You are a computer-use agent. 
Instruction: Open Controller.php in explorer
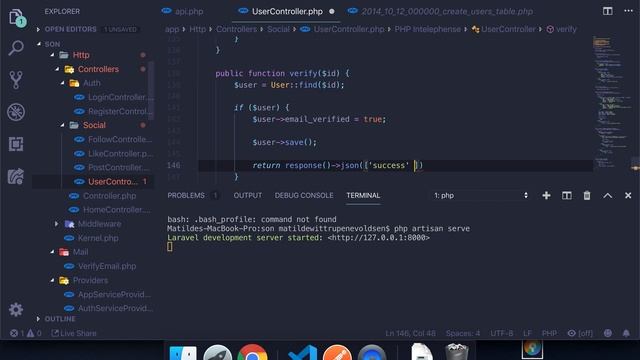[109, 196]
